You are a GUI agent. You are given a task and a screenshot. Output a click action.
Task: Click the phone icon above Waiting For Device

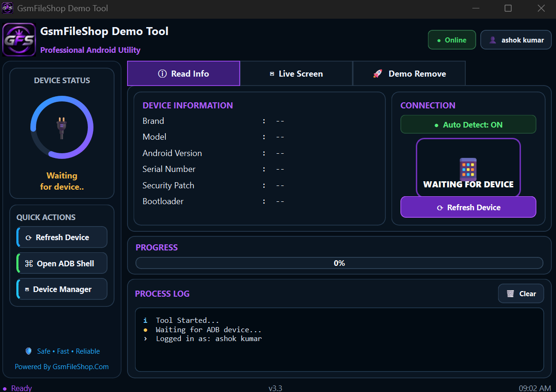(468, 169)
